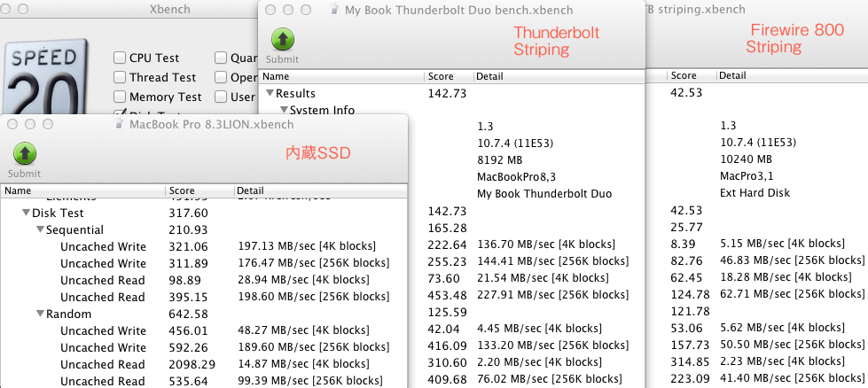
Task: Click the 5.15 MB/sec detail value
Action: pyautogui.click(x=782, y=244)
